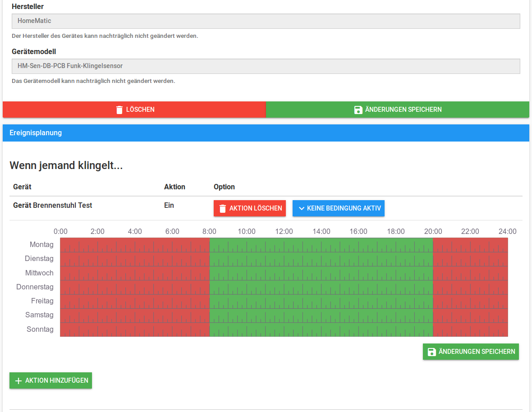Click the plus icon on AKTION HINZUFÜGEN
Viewport: 532px width, 412px height.
pyautogui.click(x=18, y=380)
